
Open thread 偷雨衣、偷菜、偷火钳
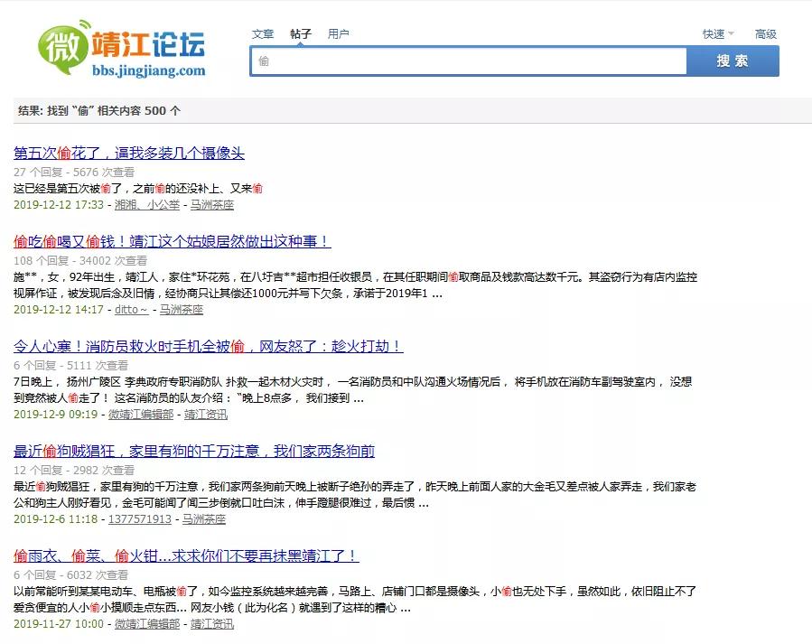184,555
